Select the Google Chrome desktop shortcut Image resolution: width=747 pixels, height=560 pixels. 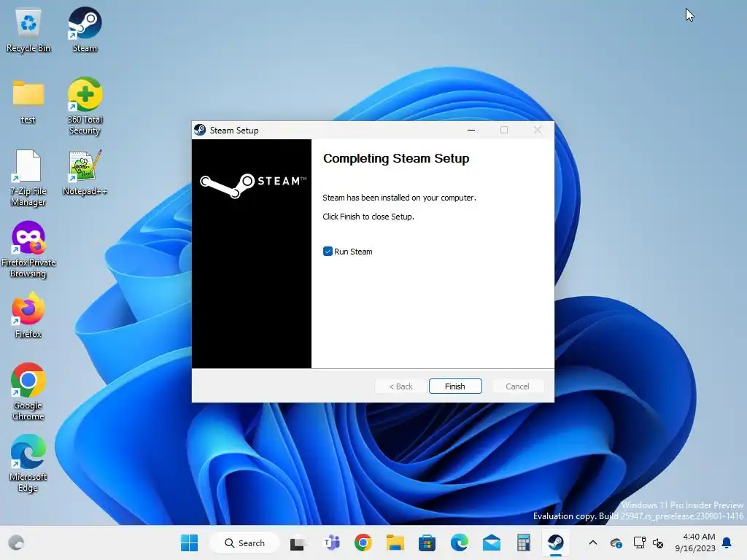click(x=28, y=392)
